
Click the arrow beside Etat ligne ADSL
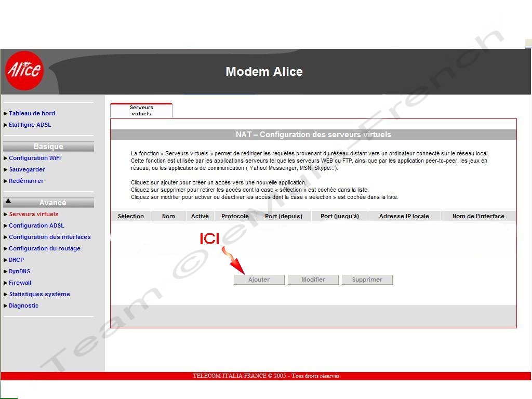click(5, 125)
